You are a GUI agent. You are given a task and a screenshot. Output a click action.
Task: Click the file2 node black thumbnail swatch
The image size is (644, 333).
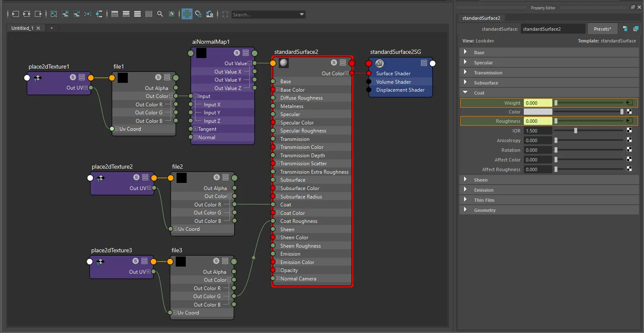pos(182,178)
